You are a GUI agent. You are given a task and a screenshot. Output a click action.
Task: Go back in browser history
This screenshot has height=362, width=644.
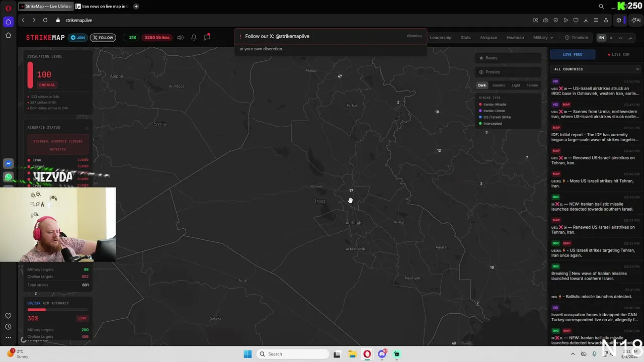23,20
